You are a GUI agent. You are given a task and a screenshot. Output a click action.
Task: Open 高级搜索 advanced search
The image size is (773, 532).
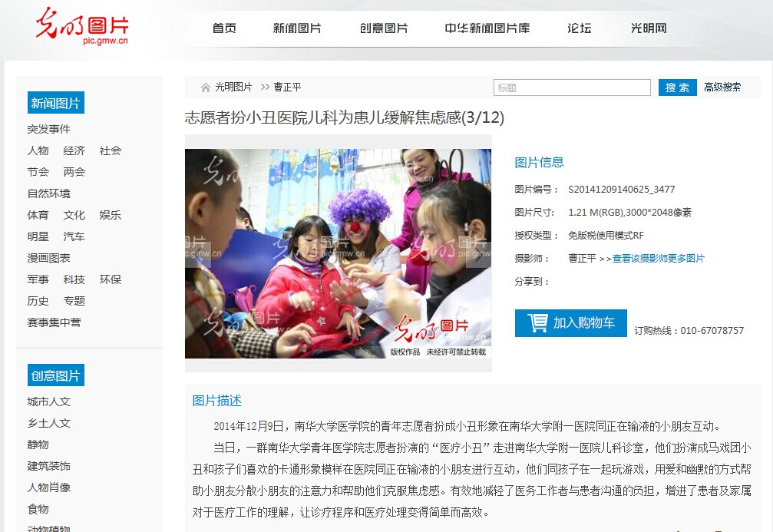click(x=722, y=88)
